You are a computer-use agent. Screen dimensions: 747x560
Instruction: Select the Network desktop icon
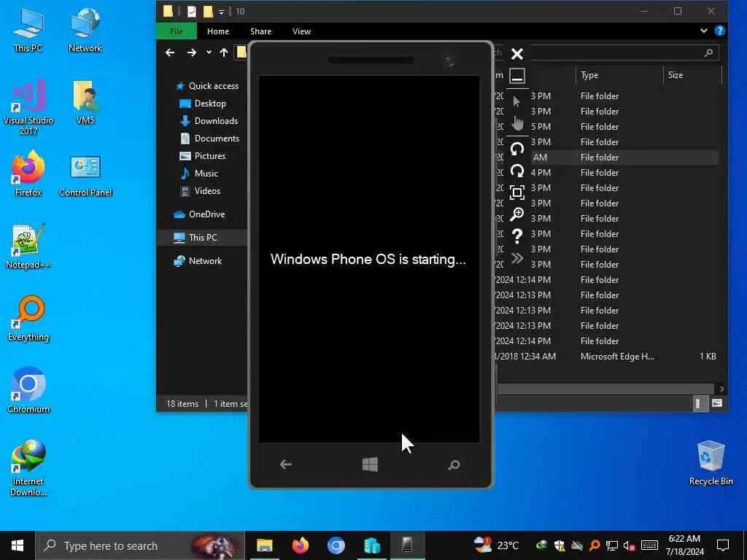(x=85, y=31)
